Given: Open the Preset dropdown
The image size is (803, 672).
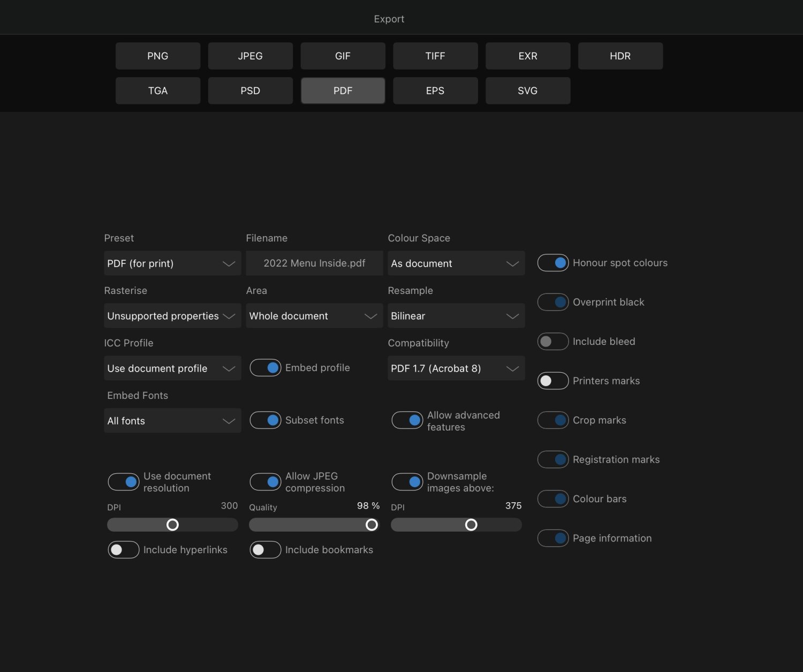Looking at the screenshot, I should point(172,263).
